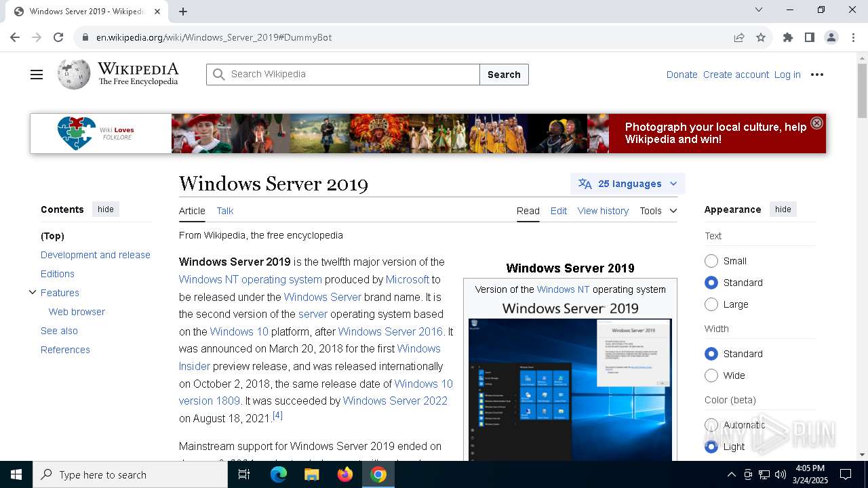The height and width of the screenshot is (488, 868).
Task: Open the Edit tab
Action: tap(559, 211)
